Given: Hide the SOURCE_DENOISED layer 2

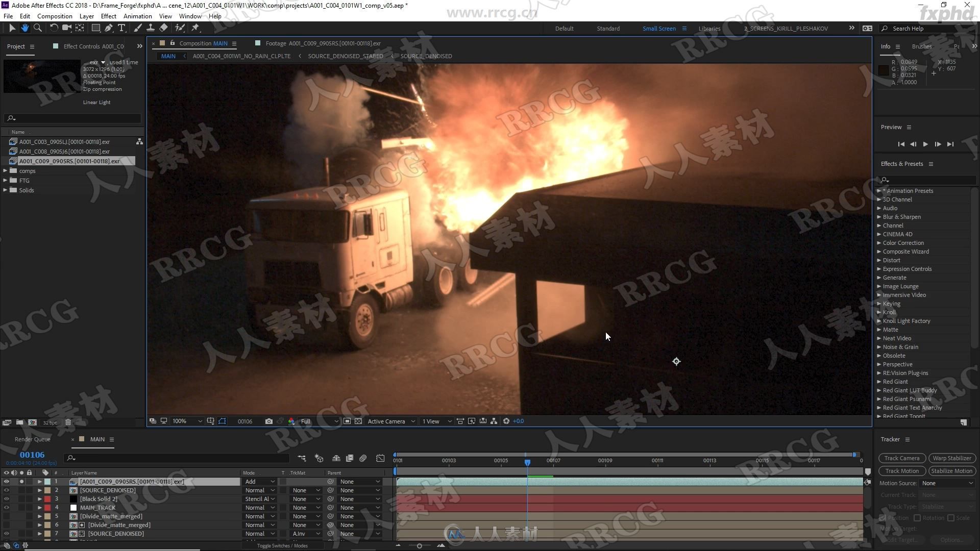Looking at the screenshot, I should tap(6, 490).
